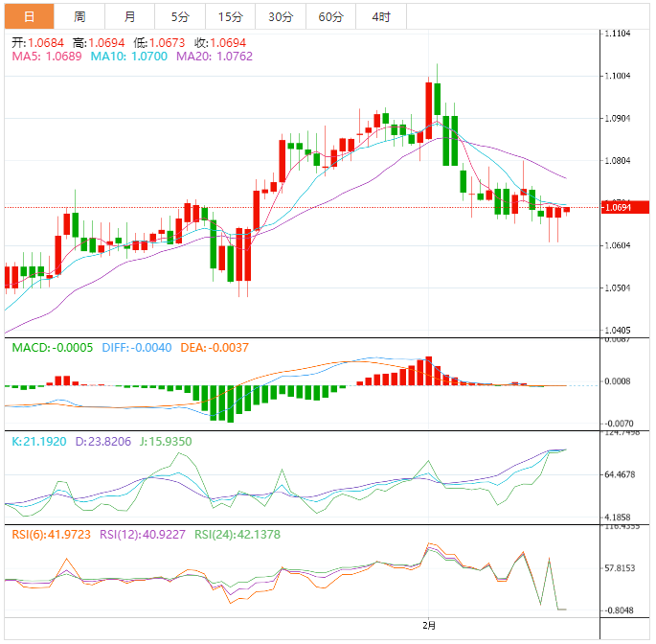The image size is (656, 644).
Task: Select the 周 weekly timeframe tab
Action: coord(79,16)
